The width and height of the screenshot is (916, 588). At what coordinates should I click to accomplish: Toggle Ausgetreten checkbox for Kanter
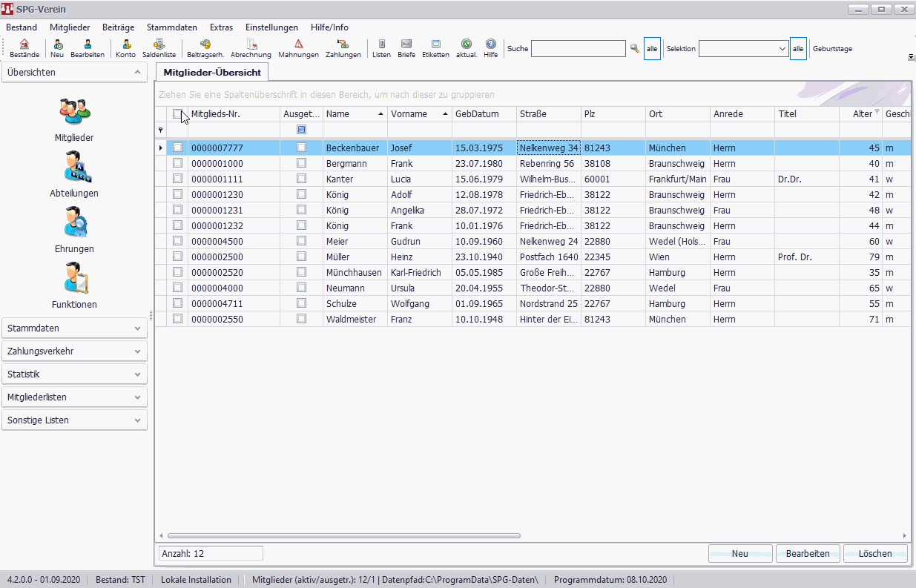click(x=301, y=179)
